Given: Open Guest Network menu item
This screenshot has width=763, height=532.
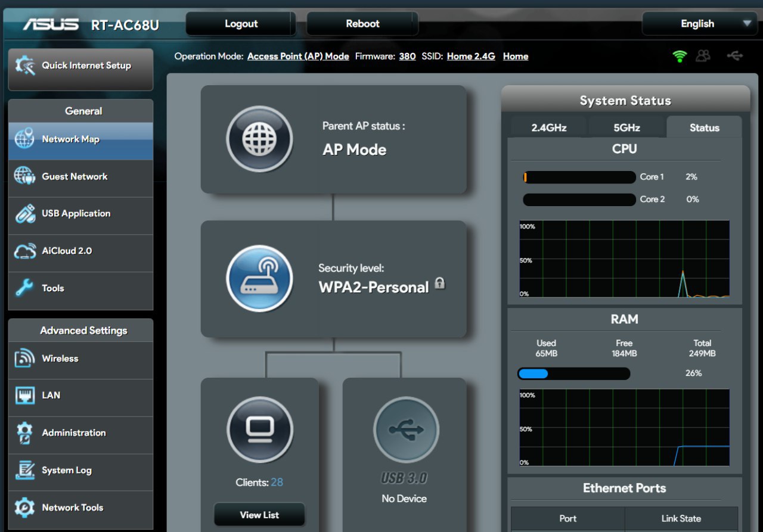Looking at the screenshot, I should point(80,177).
